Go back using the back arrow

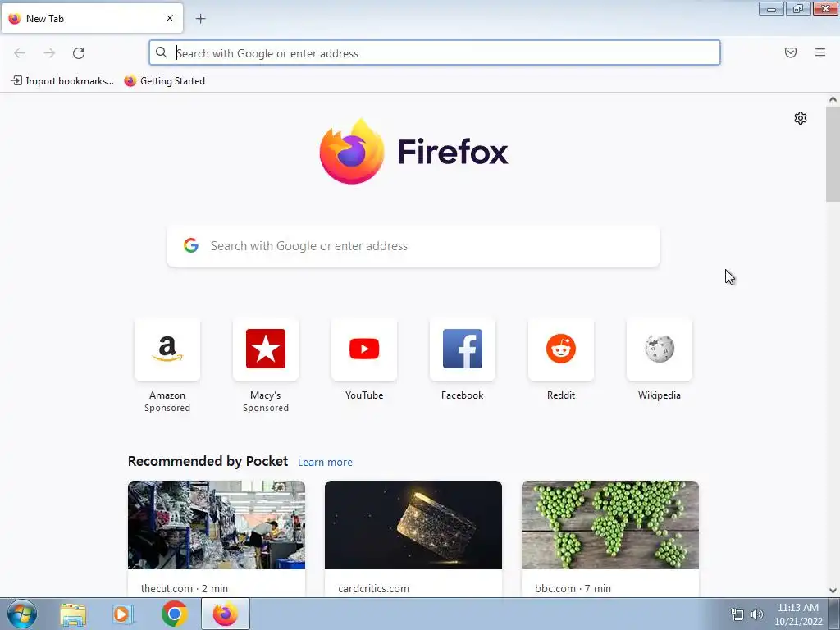coord(20,53)
